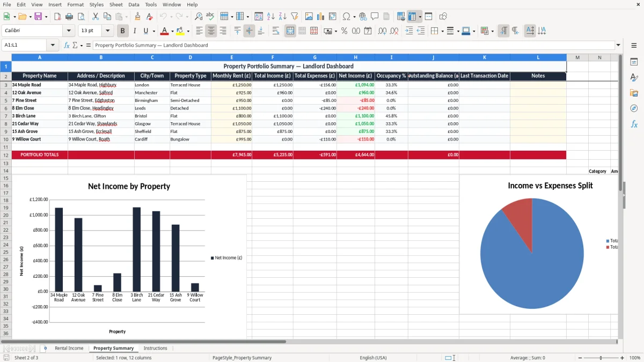Toggle Center Vertically alignment
The height and width of the screenshot is (362, 644).
pyautogui.click(x=249, y=31)
